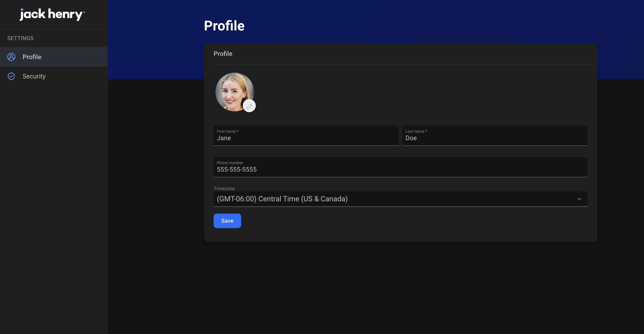The width and height of the screenshot is (644, 334).
Task: Click the Phone number field
Action: (x=400, y=169)
